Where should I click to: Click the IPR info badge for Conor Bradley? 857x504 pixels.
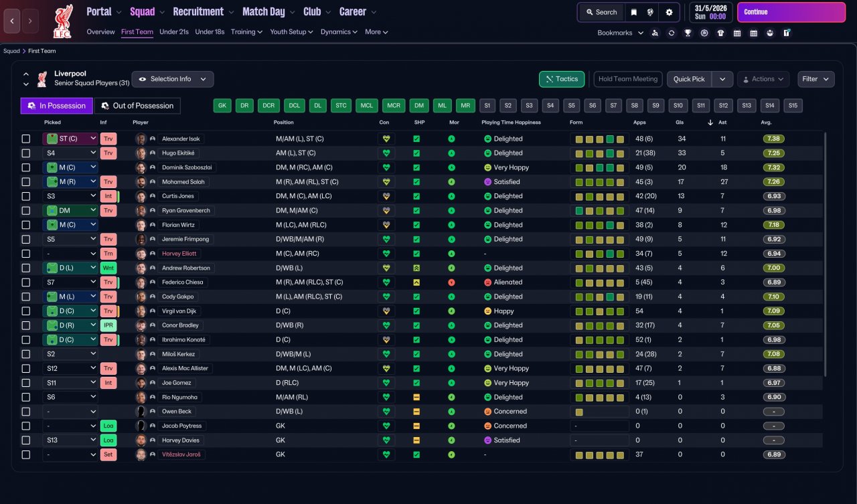tap(108, 325)
